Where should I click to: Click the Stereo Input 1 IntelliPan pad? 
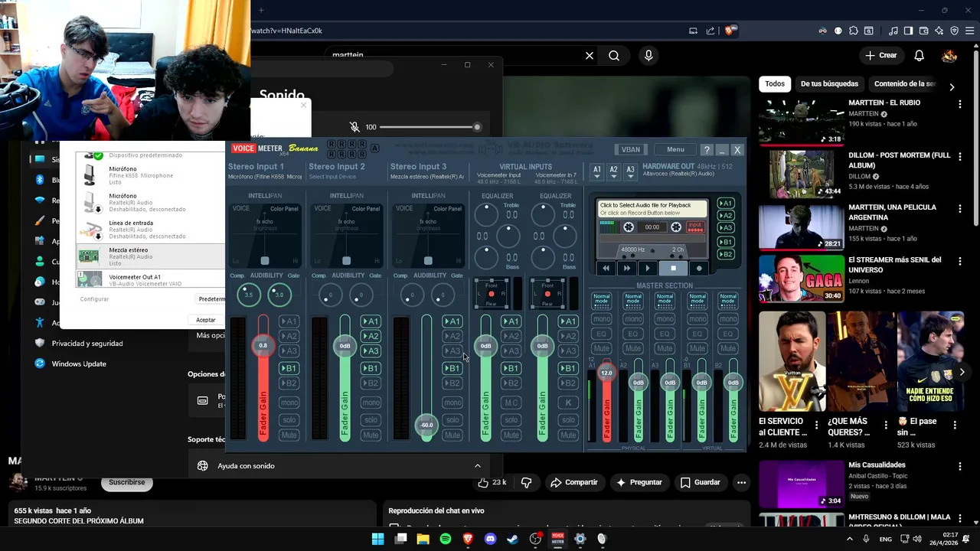[265, 235]
